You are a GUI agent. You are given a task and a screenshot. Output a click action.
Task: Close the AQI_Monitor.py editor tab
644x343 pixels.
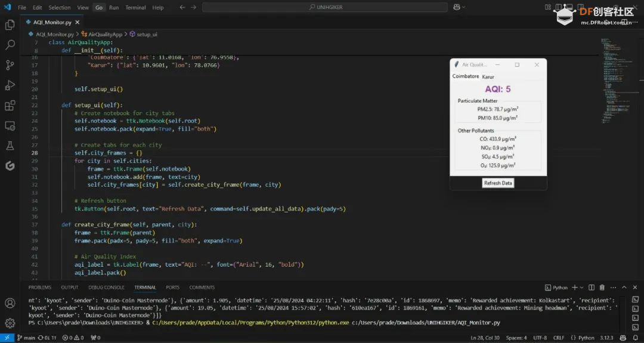77,22
